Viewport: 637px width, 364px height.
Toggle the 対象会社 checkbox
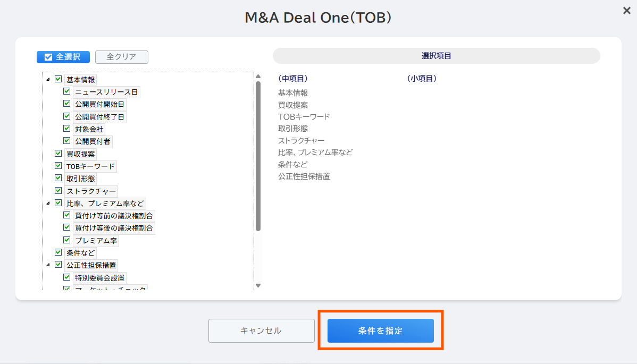(66, 129)
